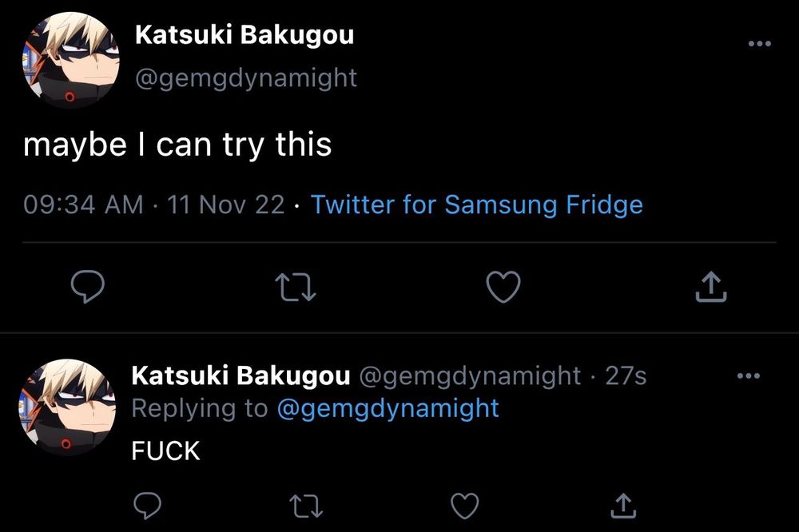
Task: Click the 09:34 AM · 11 Nov 22 timestamp
Action: pyautogui.click(x=153, y=204)
